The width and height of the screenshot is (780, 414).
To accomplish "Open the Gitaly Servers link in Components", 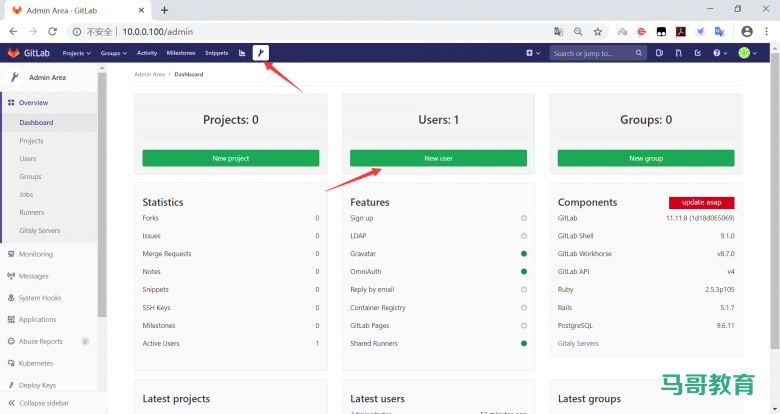I will coord(578,343).
